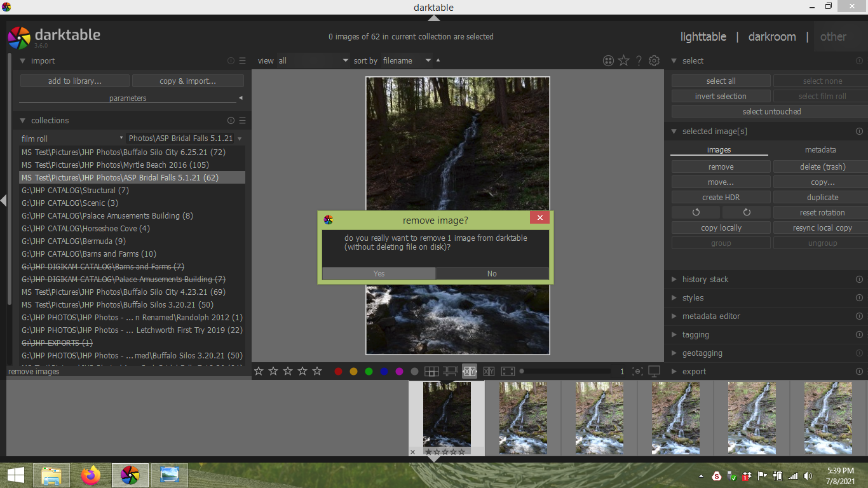This screenshot has width=868, height=488.
Task: Open 'film roll' collection rule dropdown
Action: [x=72, y=139]
